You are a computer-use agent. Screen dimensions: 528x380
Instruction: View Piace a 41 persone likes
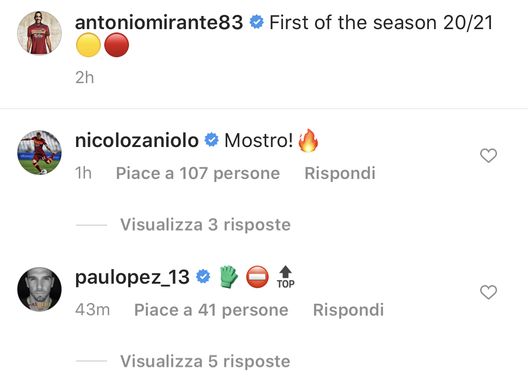[x=211, y=310]
